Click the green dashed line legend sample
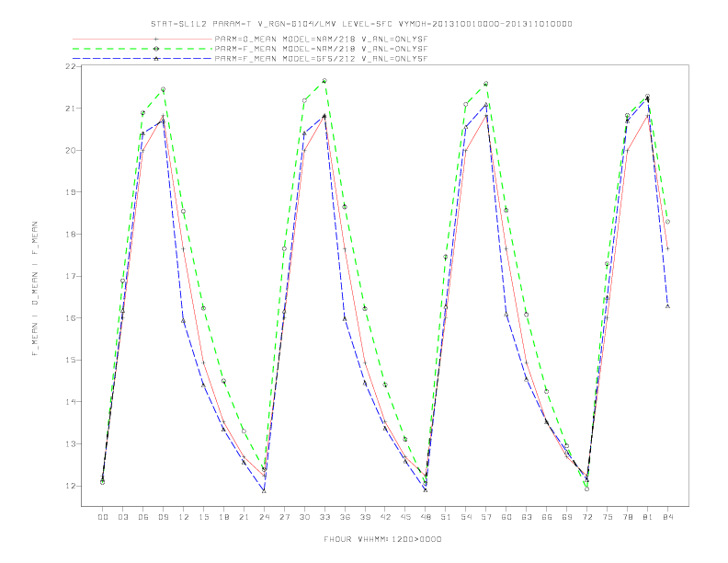This screenshot has width=728, height=563. point(142,49)
